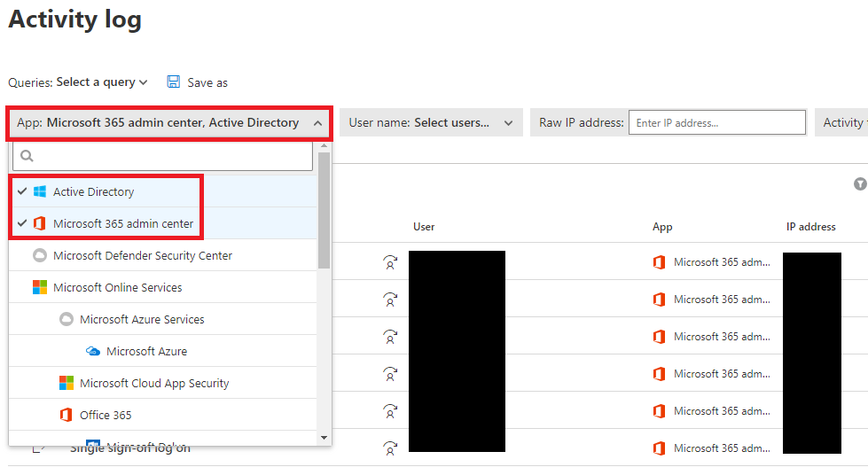Screen dimensions: 868x475
Task: Click the Microsoft Cloud App Security logo
Action: click(66, 383)
